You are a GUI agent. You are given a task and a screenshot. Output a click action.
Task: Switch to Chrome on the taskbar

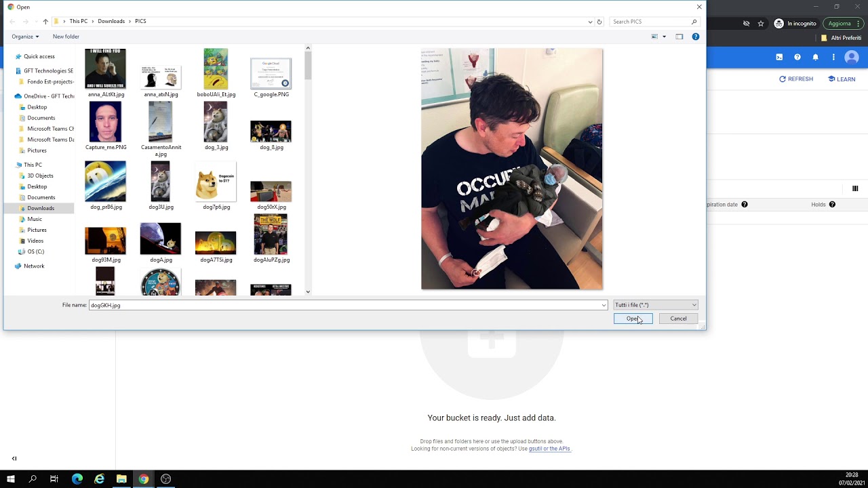tap(144, 479)
